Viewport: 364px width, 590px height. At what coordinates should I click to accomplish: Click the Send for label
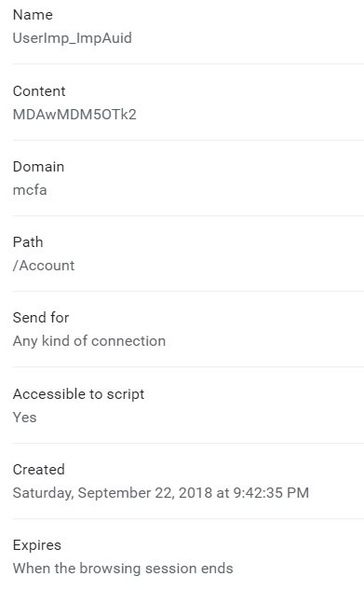tap(41, 318)
